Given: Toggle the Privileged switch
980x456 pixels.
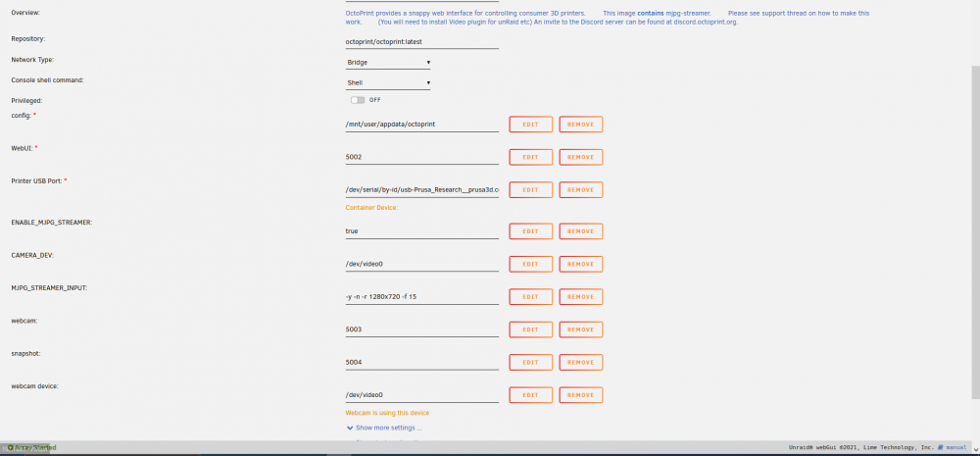Looking at the screenshot, I should [358, 100].
